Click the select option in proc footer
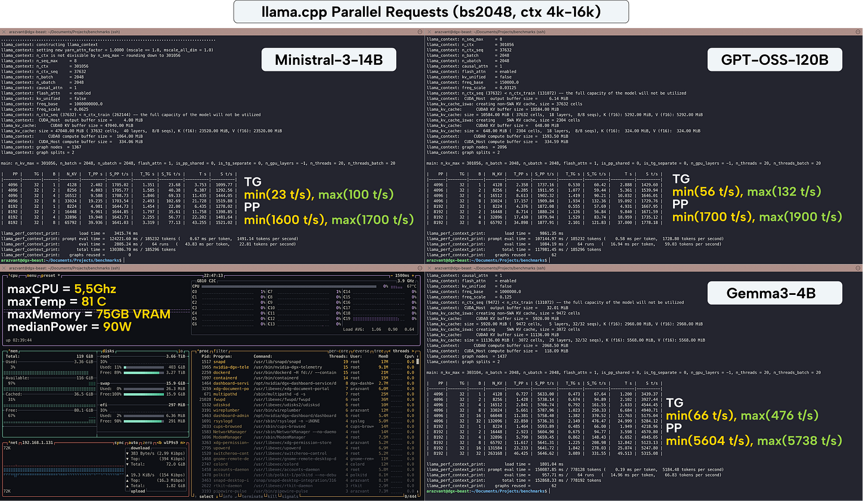The image size is (868, 501). 206,496
